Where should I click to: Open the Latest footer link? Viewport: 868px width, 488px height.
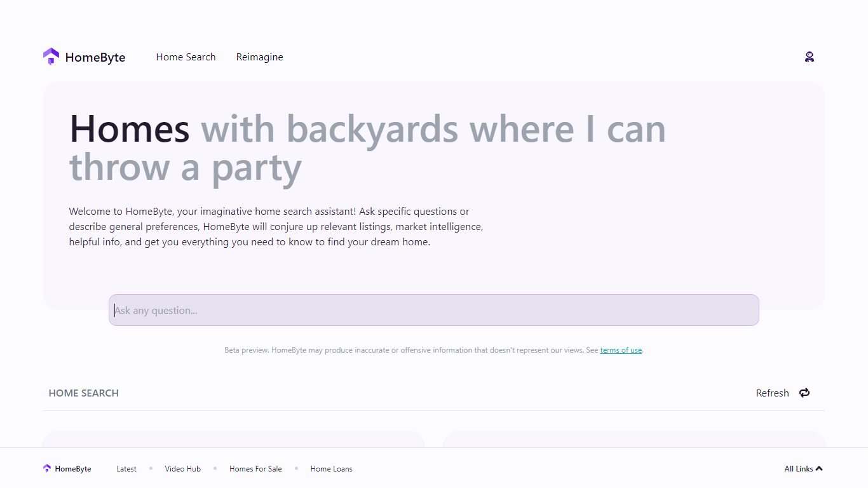pyautogui.click(x=126, y=469)
